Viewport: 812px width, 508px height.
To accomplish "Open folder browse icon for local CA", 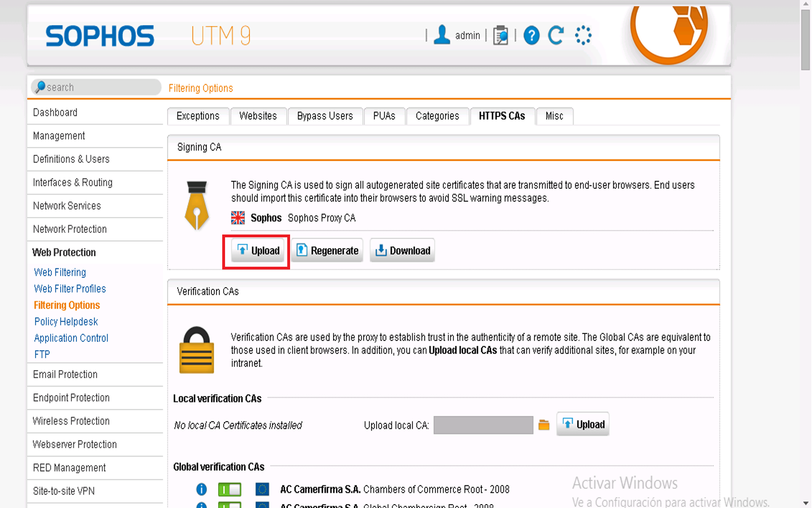I will 544,425.
